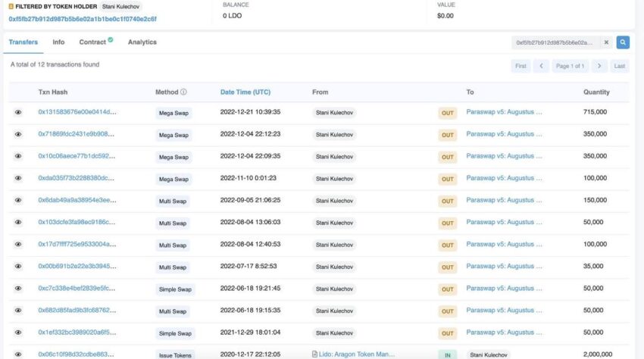Click the Quantity column header
644x359 pixels.
click(596, 92)
